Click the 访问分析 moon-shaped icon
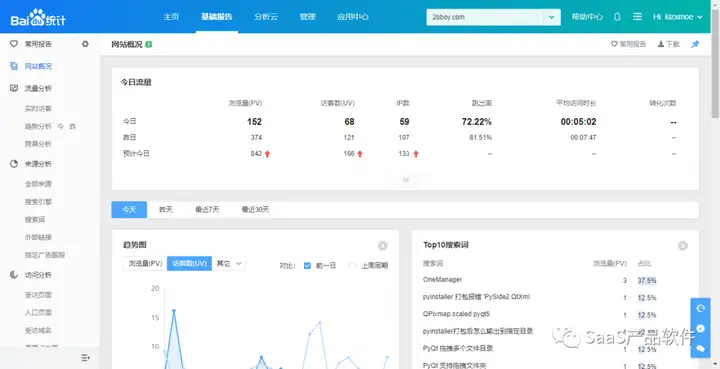 click(x=14, y=275)
